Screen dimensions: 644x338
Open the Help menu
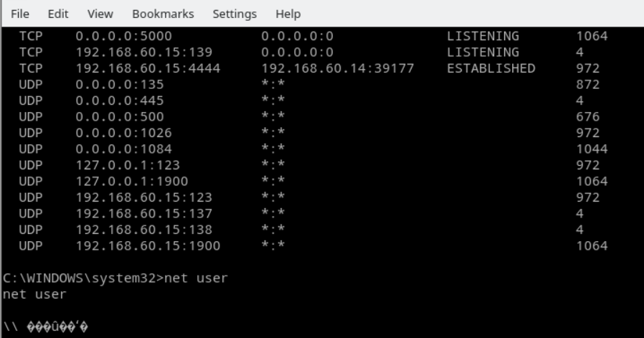tap(288, 14)
